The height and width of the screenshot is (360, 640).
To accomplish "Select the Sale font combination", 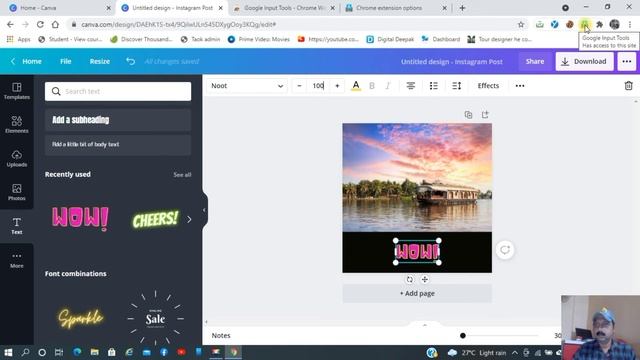I will 155,318.
